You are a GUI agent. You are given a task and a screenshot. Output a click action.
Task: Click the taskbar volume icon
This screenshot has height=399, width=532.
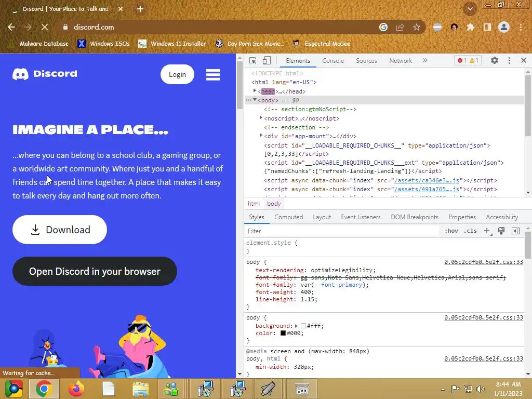pos(481,389)
